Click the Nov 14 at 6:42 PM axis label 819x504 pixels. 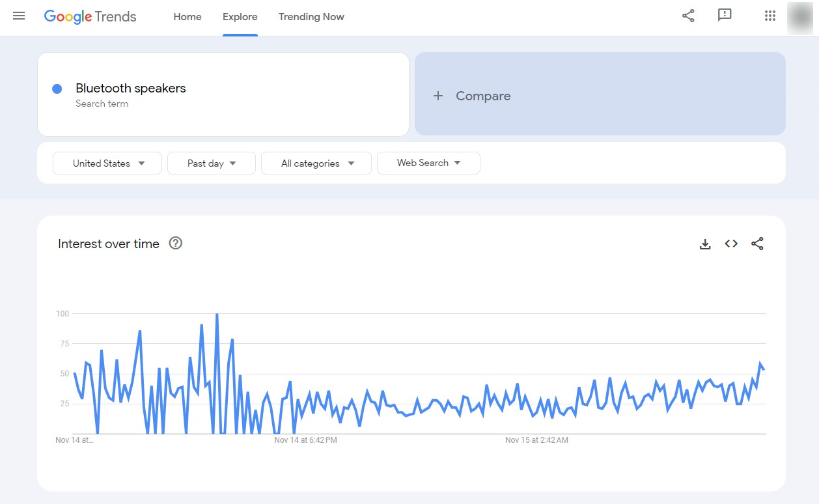tap(305, 440)
